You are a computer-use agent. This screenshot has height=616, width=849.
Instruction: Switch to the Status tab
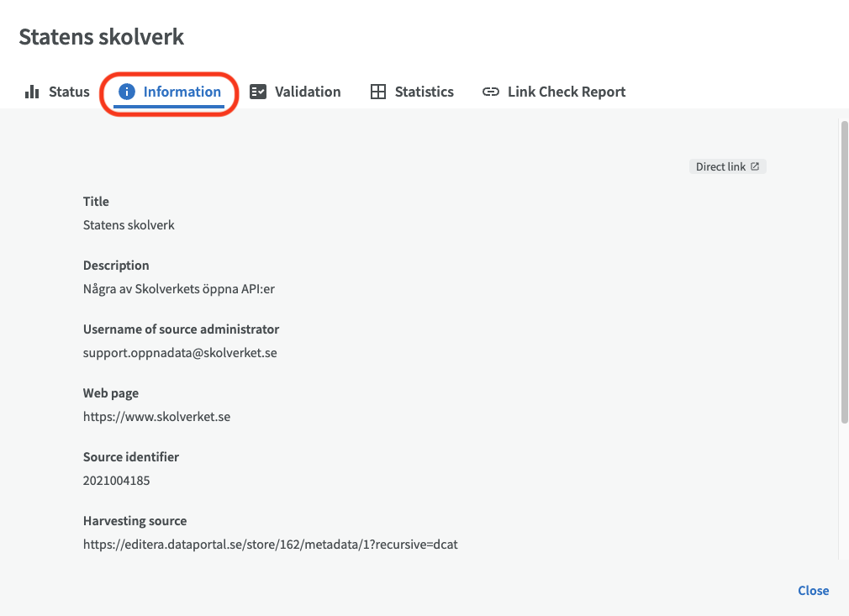click(69, 92)
